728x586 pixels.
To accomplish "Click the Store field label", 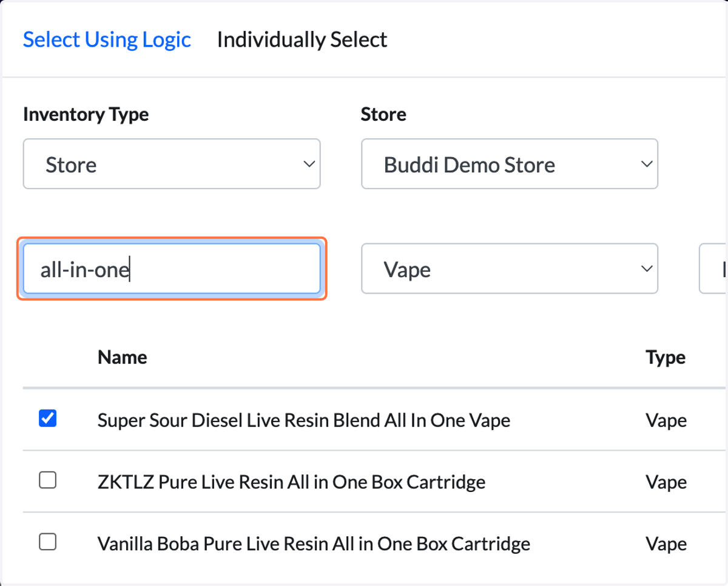I will click(x=383, y=114).
